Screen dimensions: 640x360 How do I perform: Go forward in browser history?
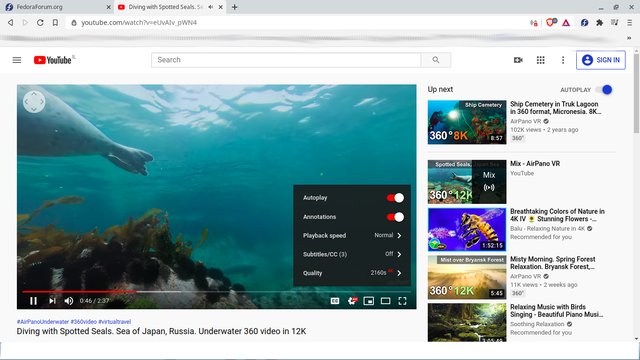tap(25, 22)
